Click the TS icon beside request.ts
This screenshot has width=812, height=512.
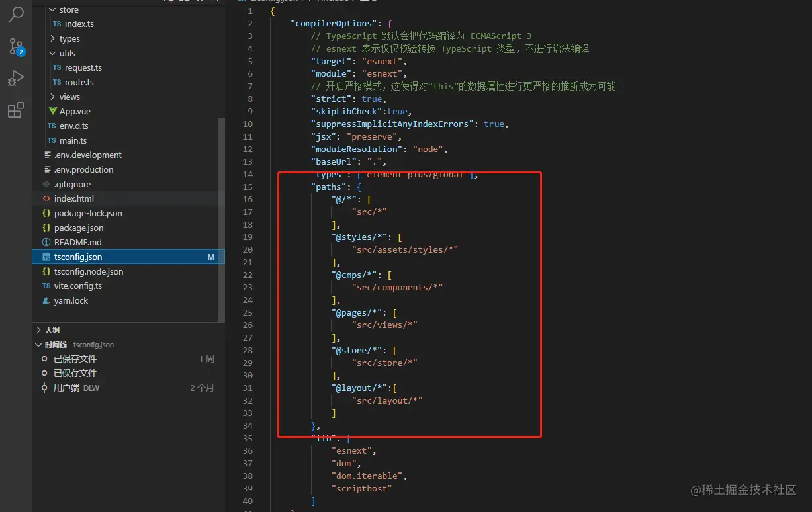[x=57, y=67]
